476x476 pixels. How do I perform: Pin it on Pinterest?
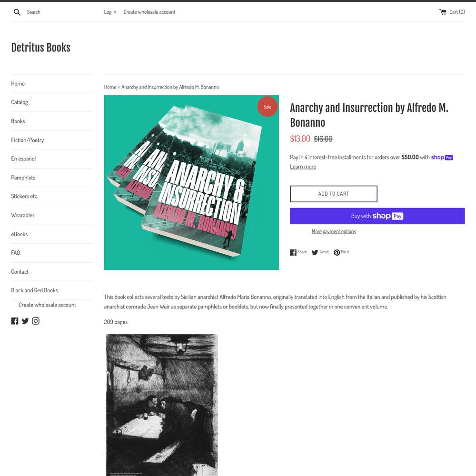pyautogui.click(x=341, y=252)
